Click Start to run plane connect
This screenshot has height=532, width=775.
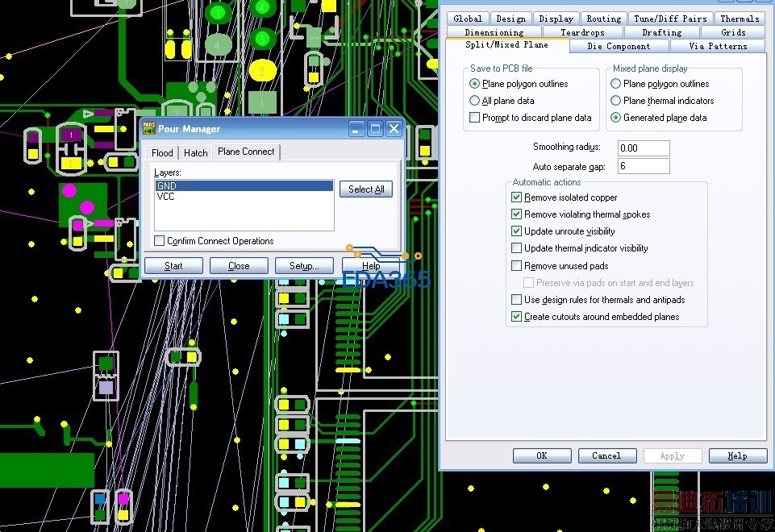click(x=173, y=266)
